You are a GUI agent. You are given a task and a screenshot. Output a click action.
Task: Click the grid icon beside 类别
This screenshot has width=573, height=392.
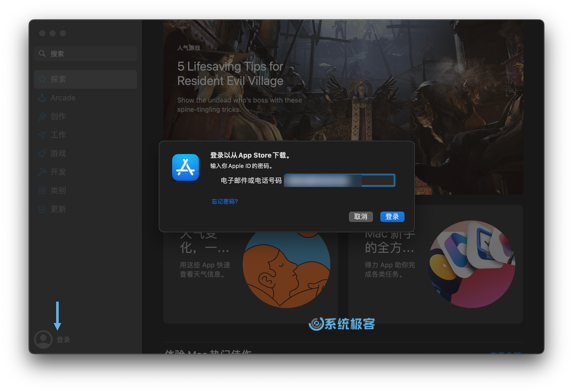click(x=42, y=191)
